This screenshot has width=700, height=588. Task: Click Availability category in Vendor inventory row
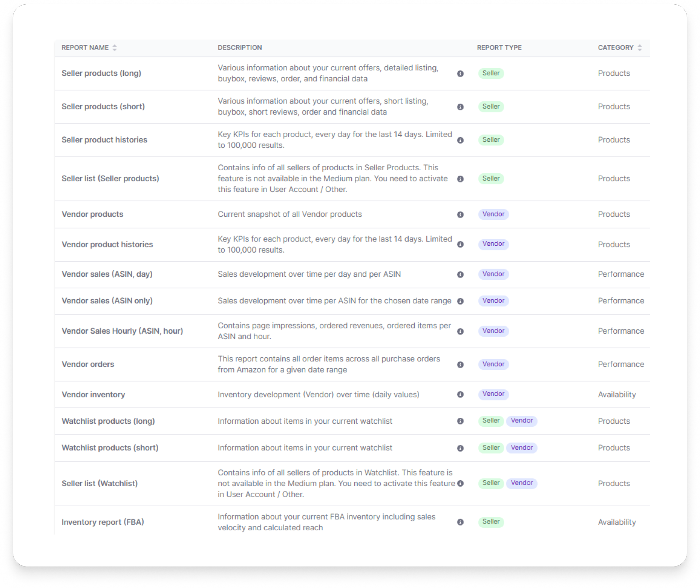pos(617,394)
